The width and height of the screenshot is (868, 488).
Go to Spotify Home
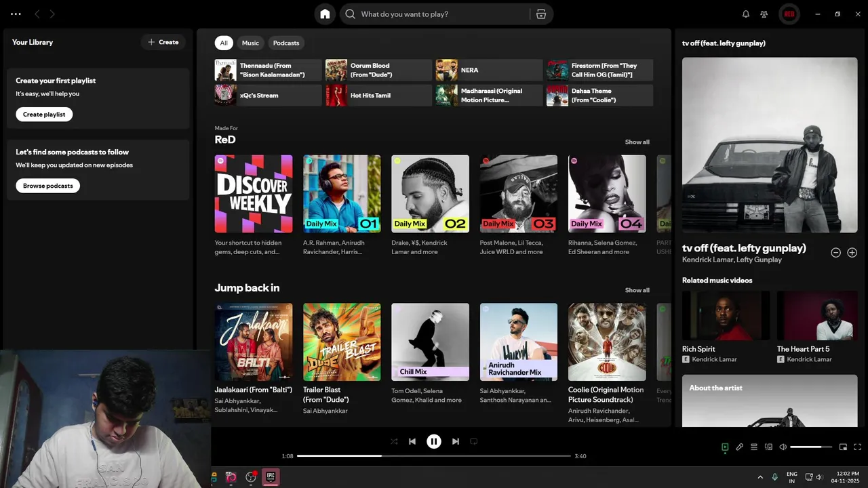325,14
